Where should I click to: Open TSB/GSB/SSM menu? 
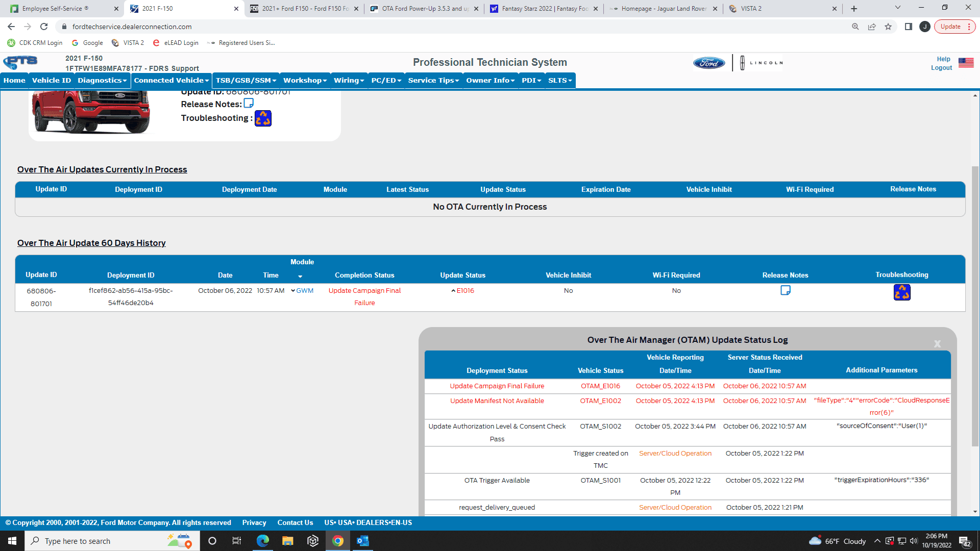(x=246, y=80)
